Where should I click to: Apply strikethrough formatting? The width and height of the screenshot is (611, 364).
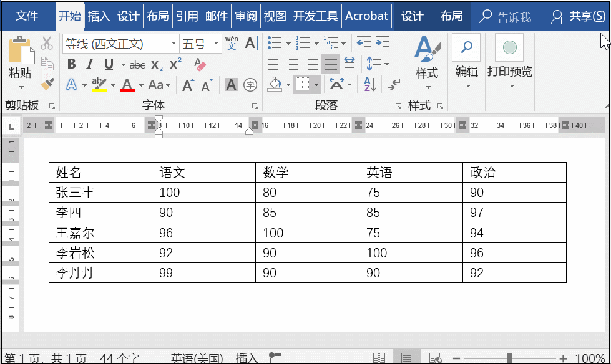(x=137, y=64)
